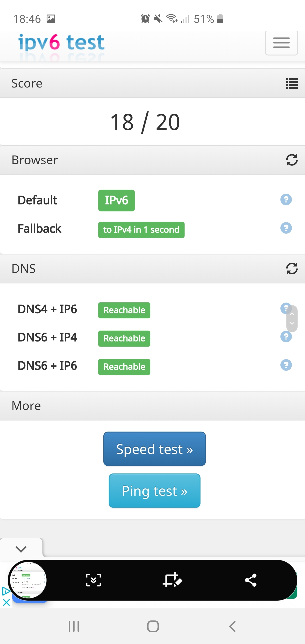Open help for Default IPv6
Image resolution: width=305 pixels, height=644 pixels.
coord(286,200)
